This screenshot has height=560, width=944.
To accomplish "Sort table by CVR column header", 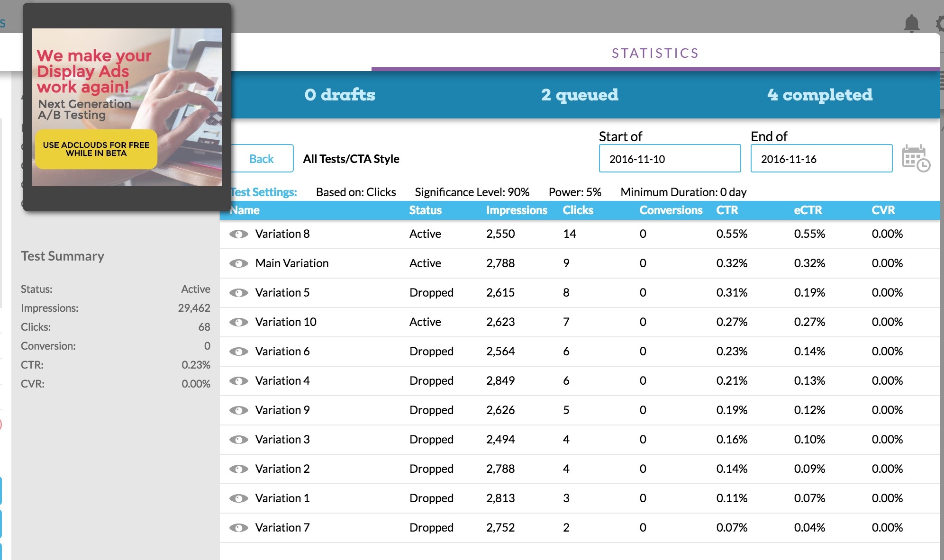I will pos(883,210).
